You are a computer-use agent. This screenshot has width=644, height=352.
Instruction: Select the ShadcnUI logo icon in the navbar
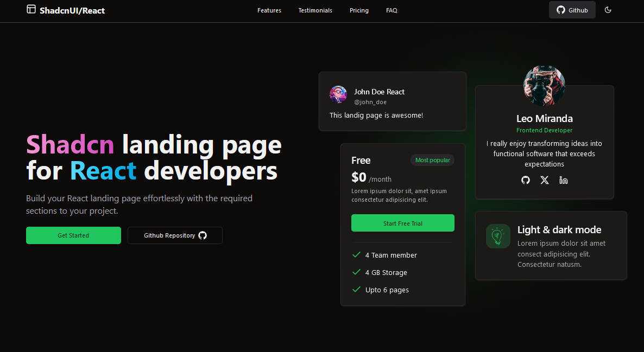[x=31, y=9]
